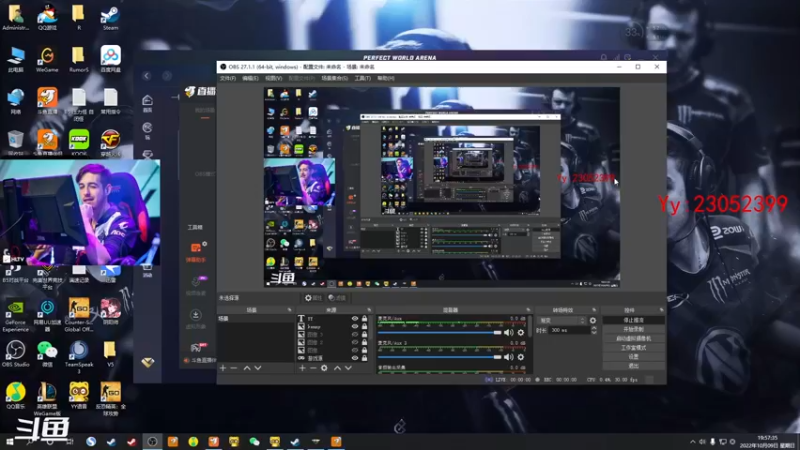Click the Exit (退出) button in Controls
The width and height of the screenshot is (800, 450).
(x=634, y=366)
